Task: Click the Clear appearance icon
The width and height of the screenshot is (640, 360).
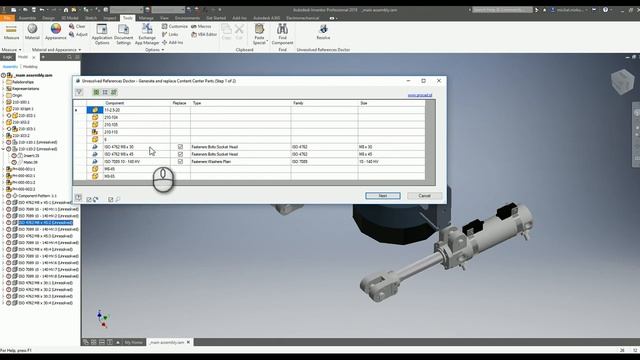Action: [x=72, y=26]
